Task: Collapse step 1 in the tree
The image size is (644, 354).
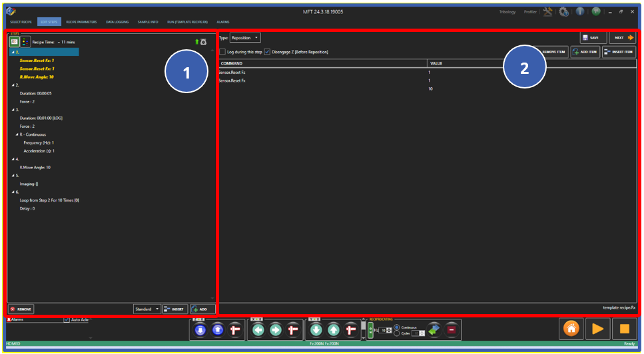Action: coord(13,52)
